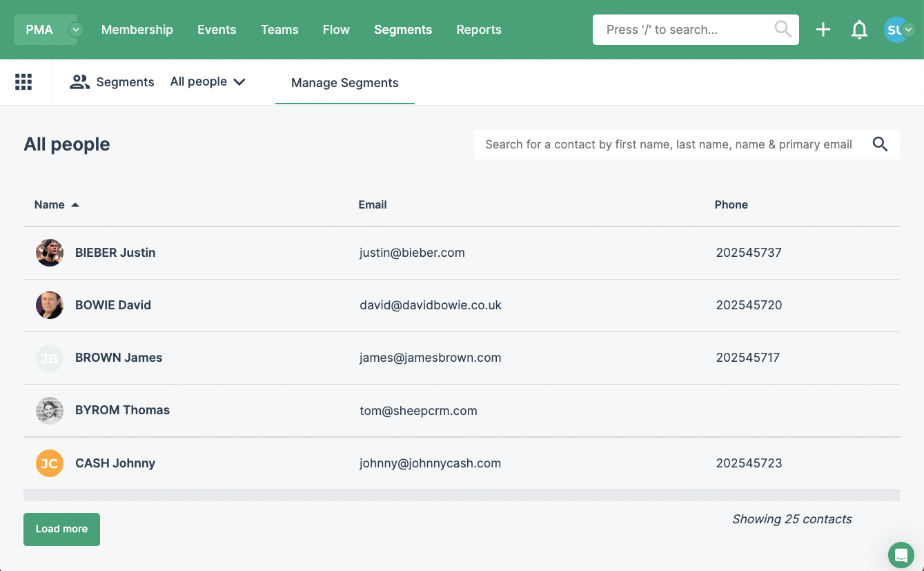Image resolution: width=924 pixels, height=571 pixels.
Task: Click the Segments people icon
Action: (x=79, y=81)
